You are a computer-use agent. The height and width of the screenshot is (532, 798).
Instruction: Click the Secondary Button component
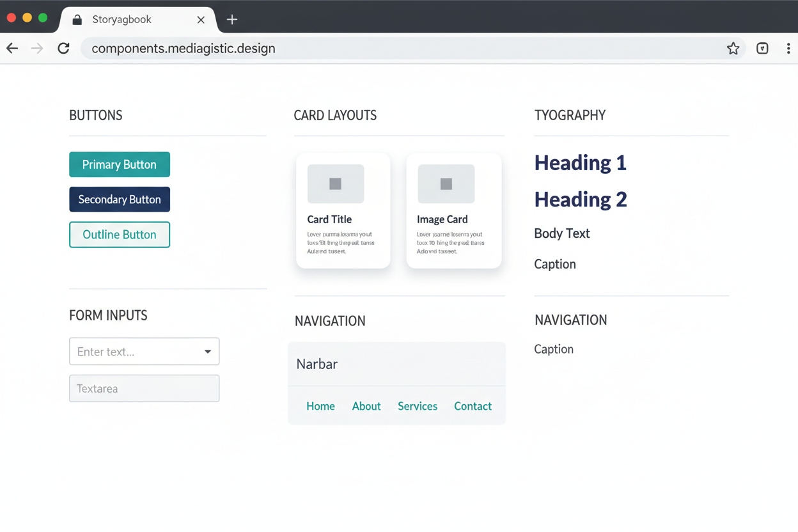point(120,199)
